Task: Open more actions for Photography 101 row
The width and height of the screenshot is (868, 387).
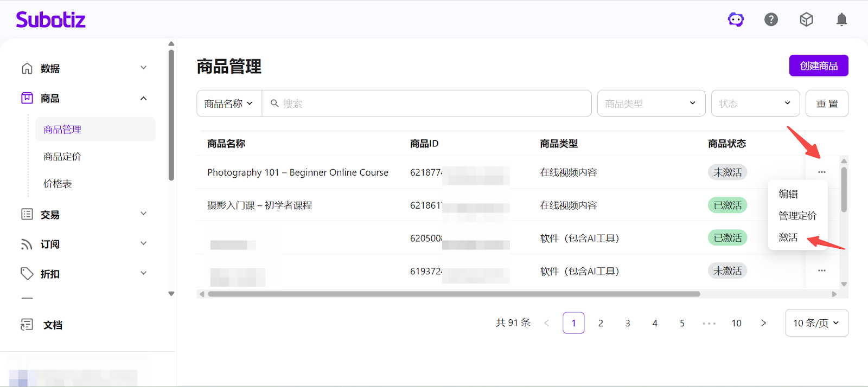Action: tap(822, 172)
